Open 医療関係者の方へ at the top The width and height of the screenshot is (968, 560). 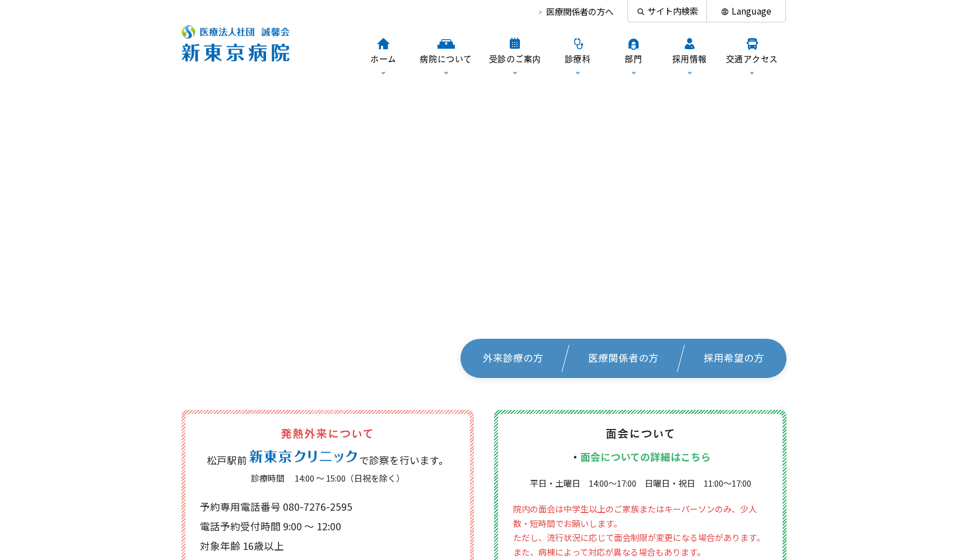point(579,11)
